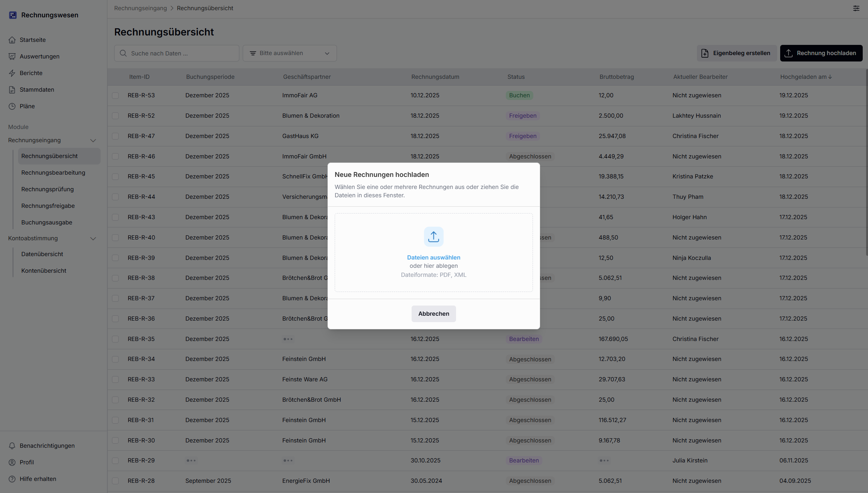Screen dimensions: 868x493
Task: Open the Bitte auswählen filter dropdown
Action: [x=289, y=53]
